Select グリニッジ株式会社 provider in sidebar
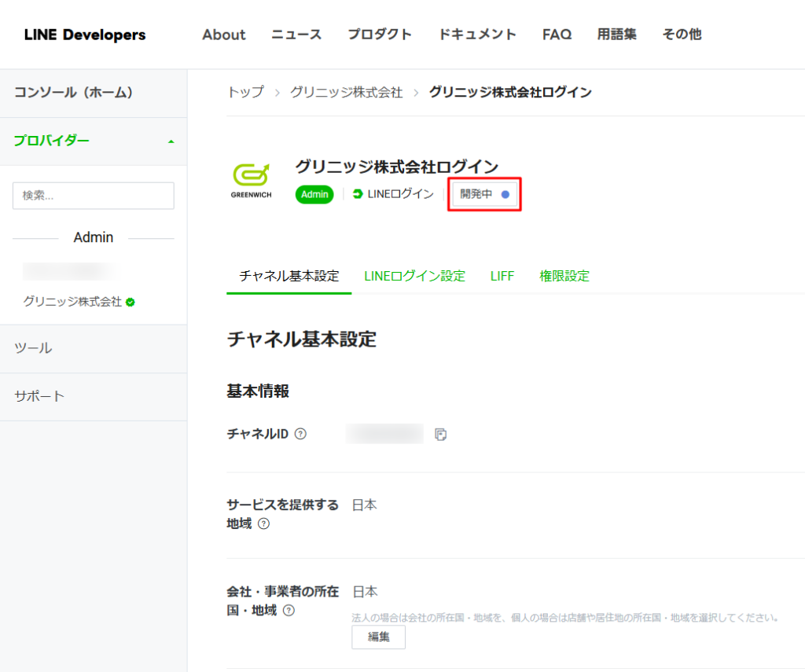 (x=72, y=301)
